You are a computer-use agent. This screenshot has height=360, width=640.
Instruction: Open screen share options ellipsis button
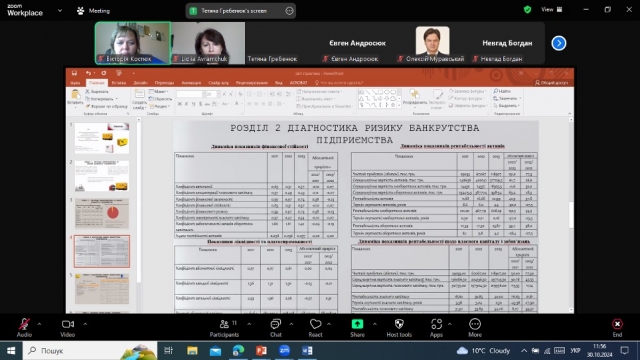point(289,11)
